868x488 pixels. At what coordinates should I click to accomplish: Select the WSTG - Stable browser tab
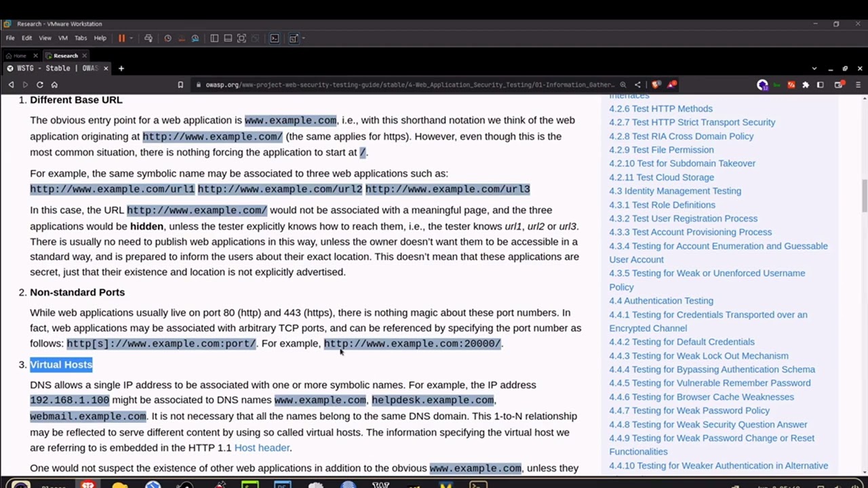click(x=57, y=68)
